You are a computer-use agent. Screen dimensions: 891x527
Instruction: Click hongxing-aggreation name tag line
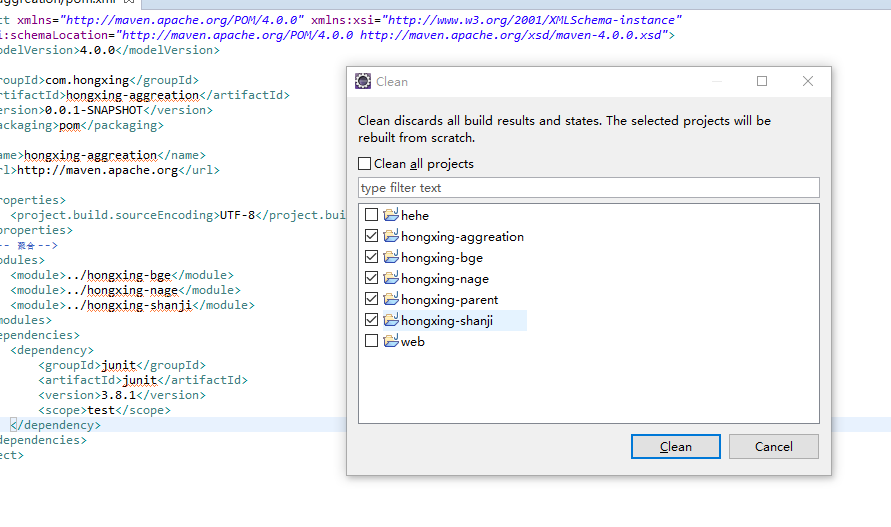(x=103, y=155)
